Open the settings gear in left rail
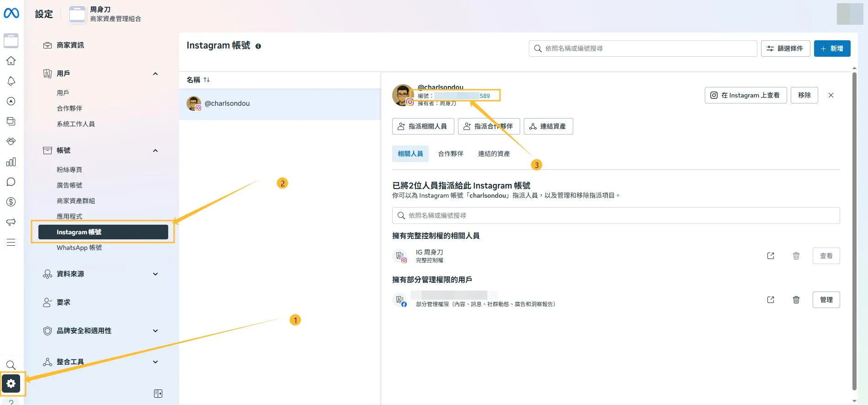 [x=11, y=383]
